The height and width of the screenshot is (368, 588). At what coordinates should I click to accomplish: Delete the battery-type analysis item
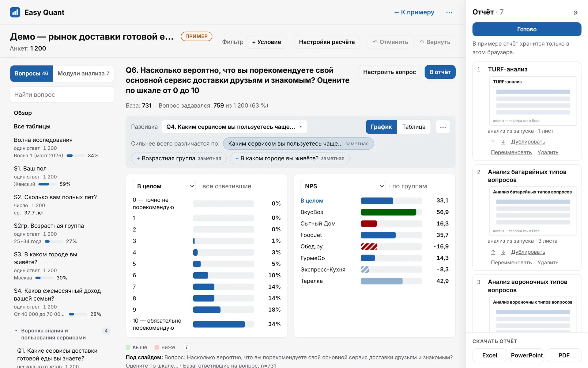pos(548,263)
